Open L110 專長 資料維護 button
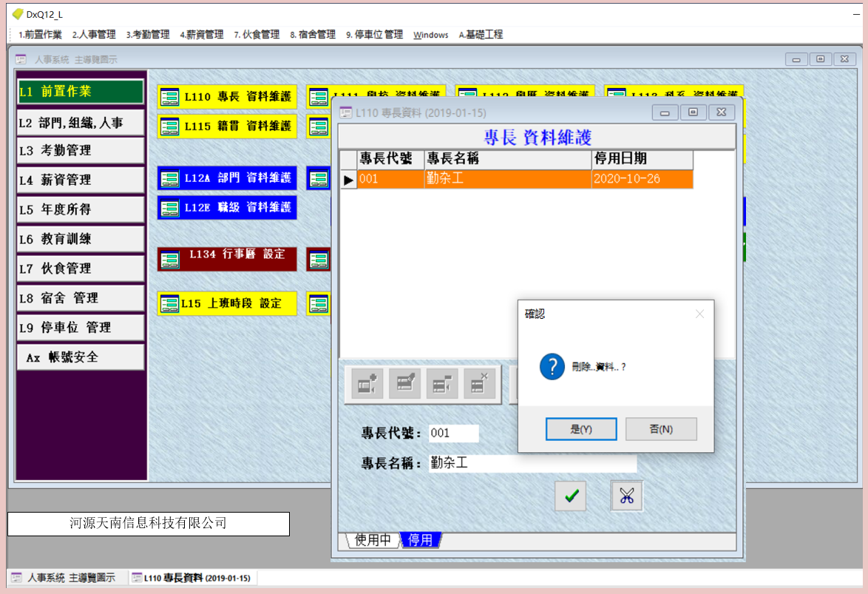The width and height of the screenshot is (868, 594). coord(227,97)
